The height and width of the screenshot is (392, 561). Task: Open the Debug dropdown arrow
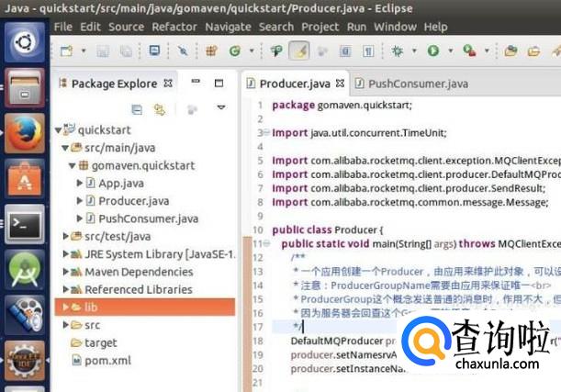[414, 51]
